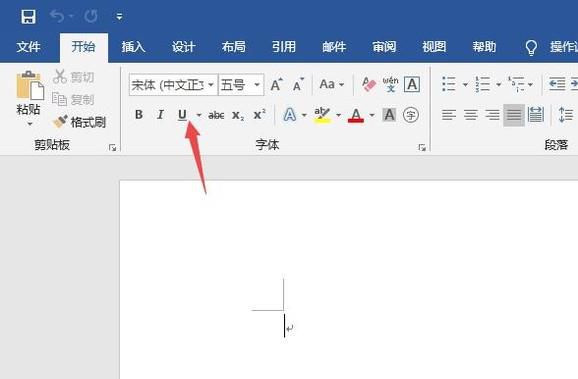Click the Character Border icon

pyautogui.click(x=412, y=85)
